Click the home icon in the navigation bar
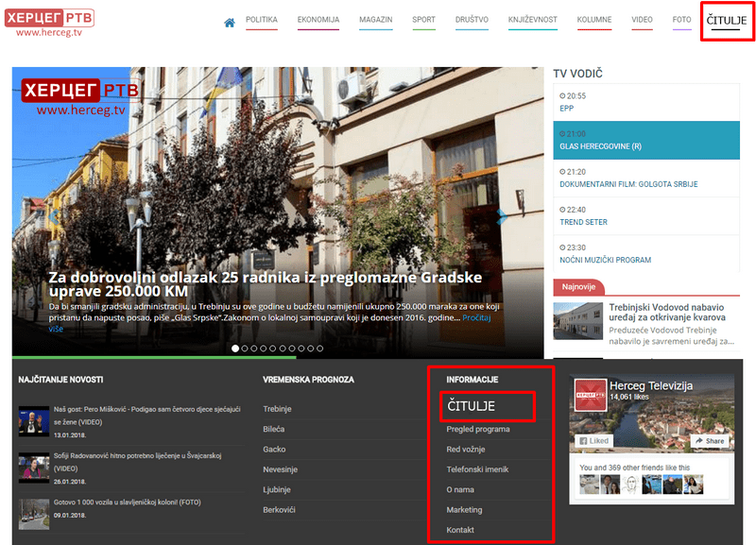The image size is (756, 545). pyautogui.click(x=229, y=23)
